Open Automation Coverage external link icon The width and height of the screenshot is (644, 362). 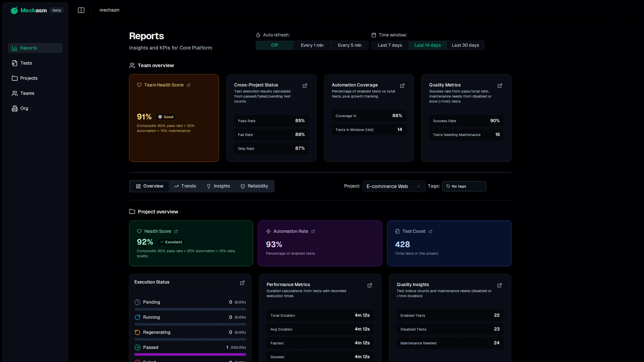coord(402,86)
